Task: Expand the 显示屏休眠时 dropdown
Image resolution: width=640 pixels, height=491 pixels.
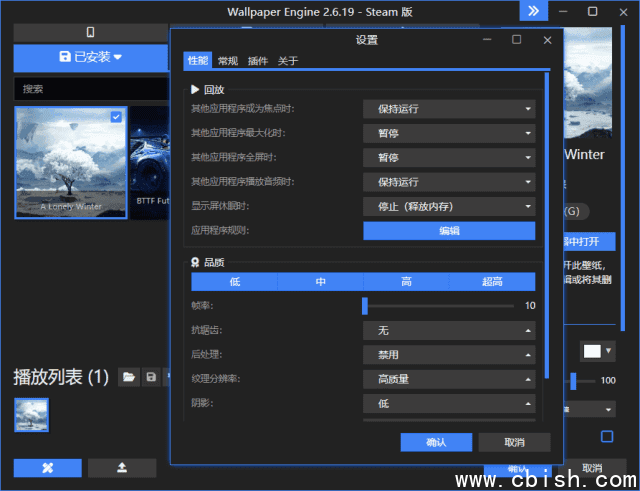Action: click(448, 207)
